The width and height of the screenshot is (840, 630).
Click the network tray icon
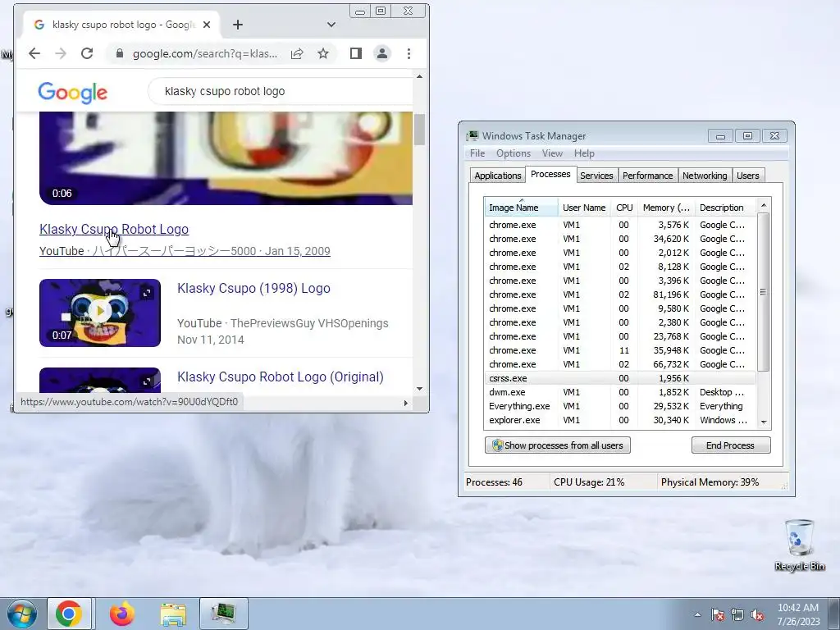click(737, 614)
